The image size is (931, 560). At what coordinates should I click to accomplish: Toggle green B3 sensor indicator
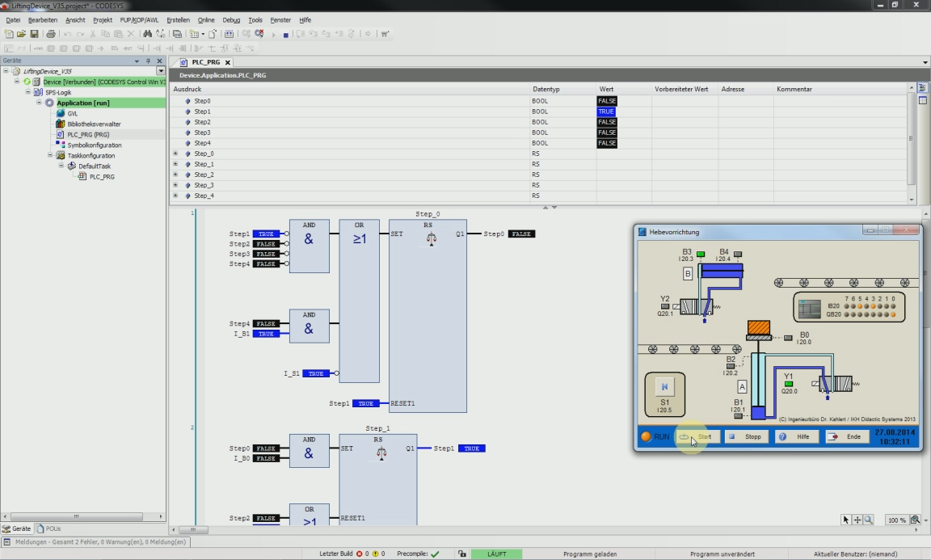click(x=701, y=255)
